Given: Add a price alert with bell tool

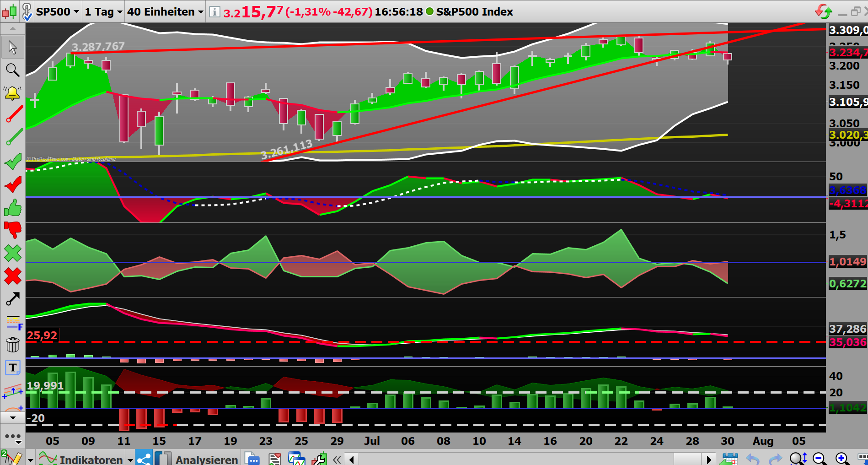Looking at the screenshot, I should [12, 93].
